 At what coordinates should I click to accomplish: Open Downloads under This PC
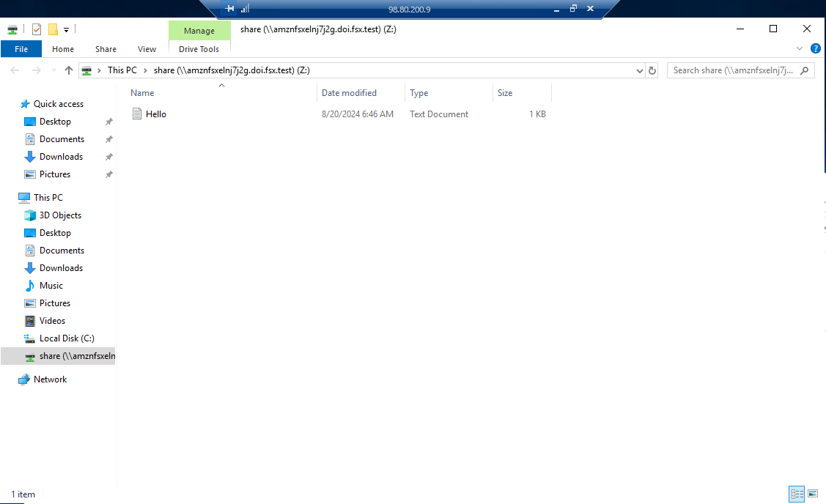tap(61, 267)
